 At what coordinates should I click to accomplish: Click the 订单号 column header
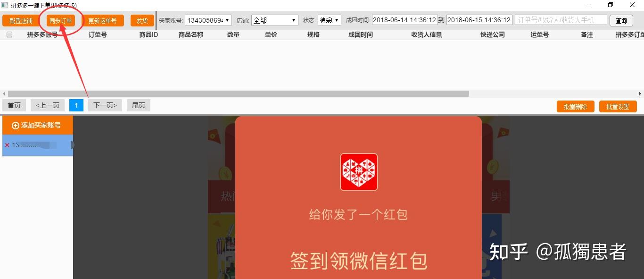98,34
